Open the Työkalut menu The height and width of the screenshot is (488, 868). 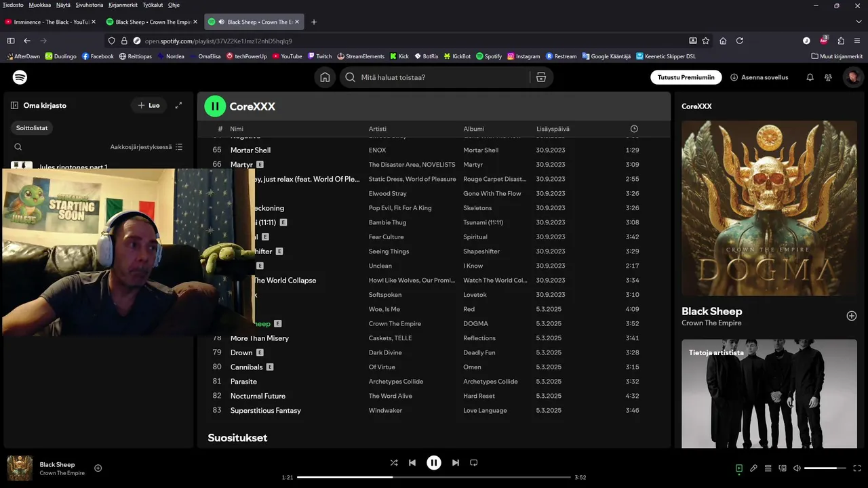153,5
